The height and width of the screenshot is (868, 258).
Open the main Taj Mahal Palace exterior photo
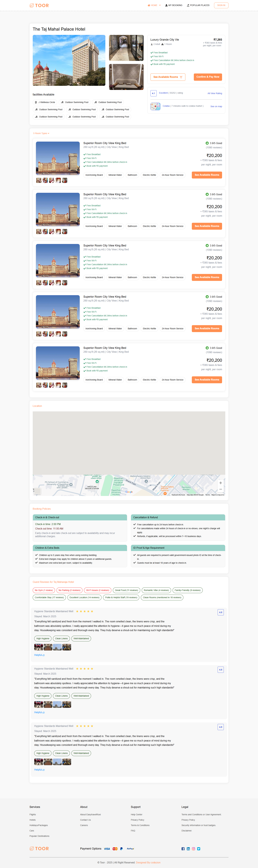pyautogui.click(x=69, y=60)
